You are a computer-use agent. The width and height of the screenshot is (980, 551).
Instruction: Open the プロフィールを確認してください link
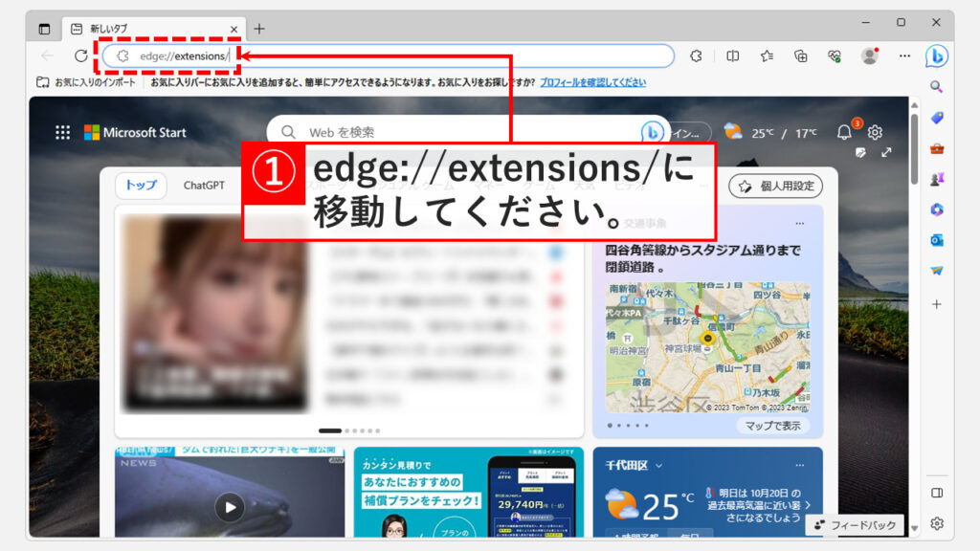tap(592, 82)
